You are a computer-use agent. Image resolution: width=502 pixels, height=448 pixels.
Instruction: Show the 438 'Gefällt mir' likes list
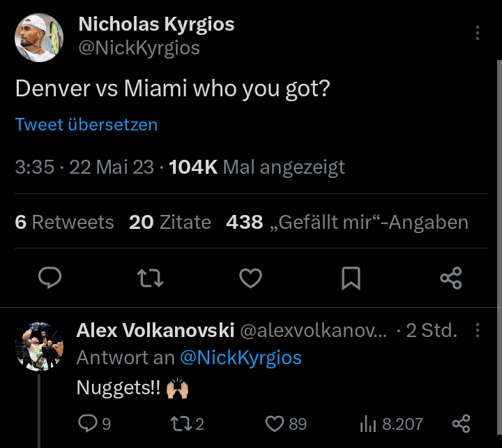(347, 222)
